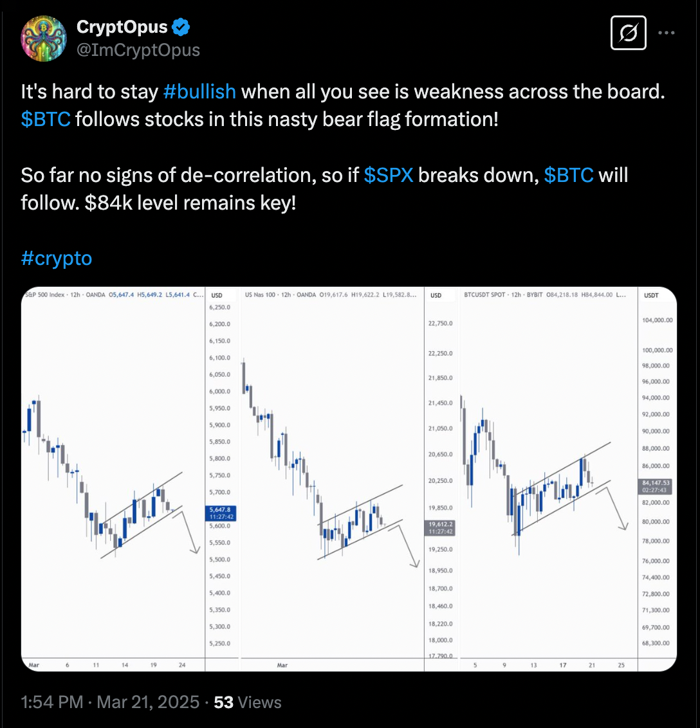Click the 19,612.2 Nasdaq price label
The width and height of the screenshot is (700, 728).
pos(441,527)
